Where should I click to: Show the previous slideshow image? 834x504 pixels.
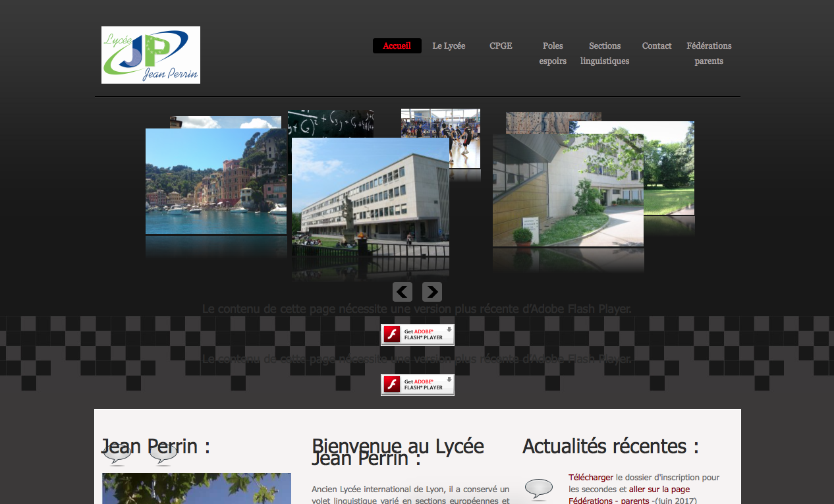[403, 292]
